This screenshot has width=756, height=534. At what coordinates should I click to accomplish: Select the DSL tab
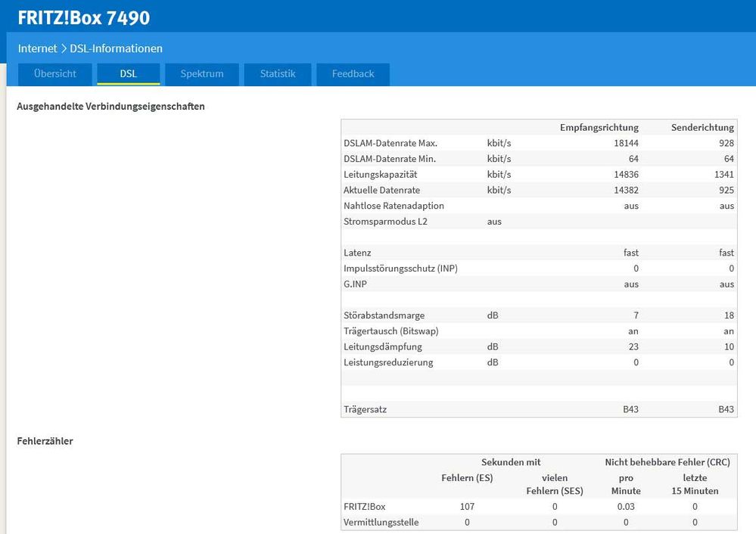click(x=128, y=74)
